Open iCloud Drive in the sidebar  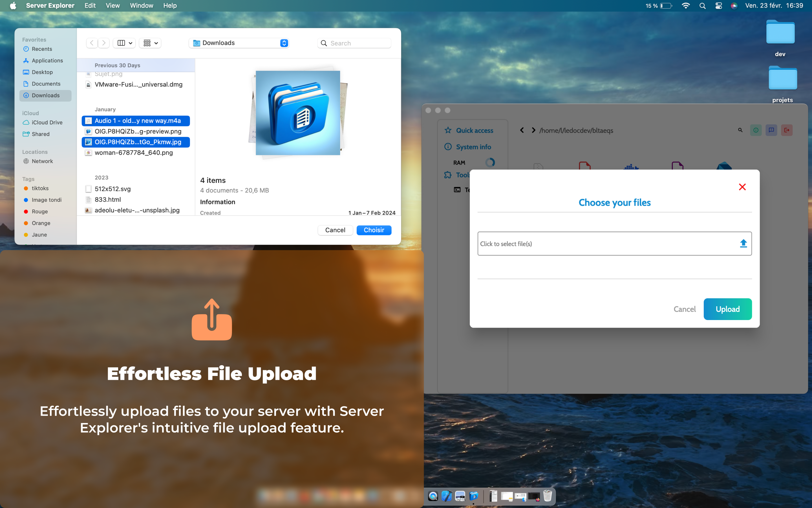(45, 123)
